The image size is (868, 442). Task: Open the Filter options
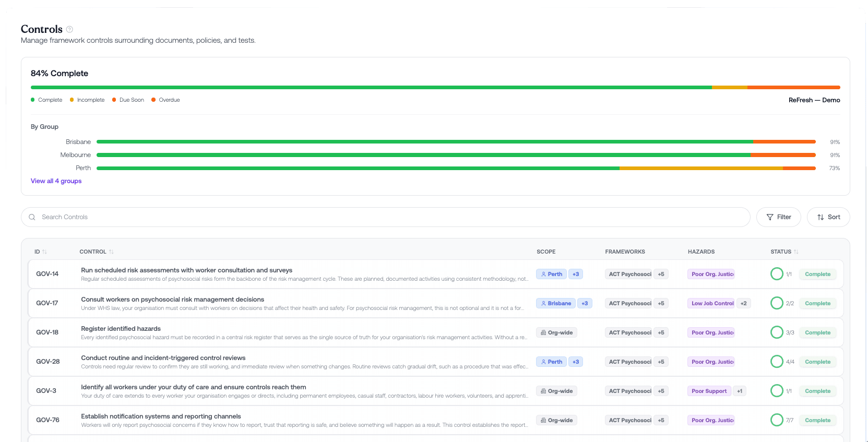779,217
